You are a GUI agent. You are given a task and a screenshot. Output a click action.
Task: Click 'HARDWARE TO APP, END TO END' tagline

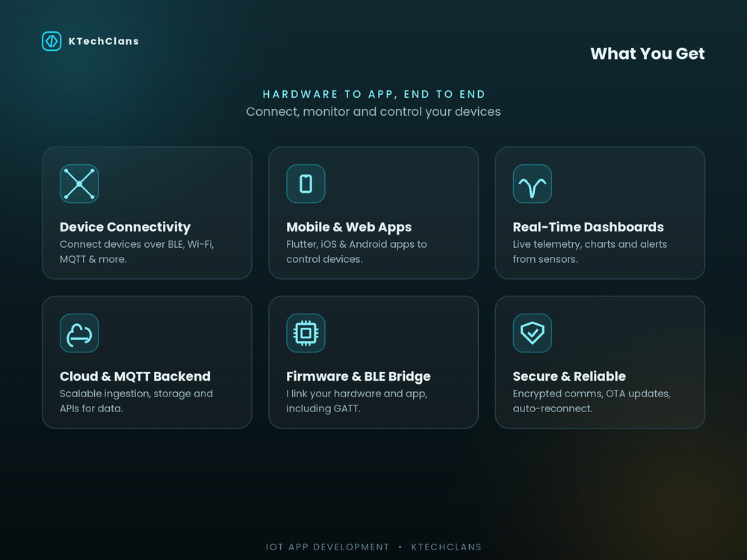373,94
